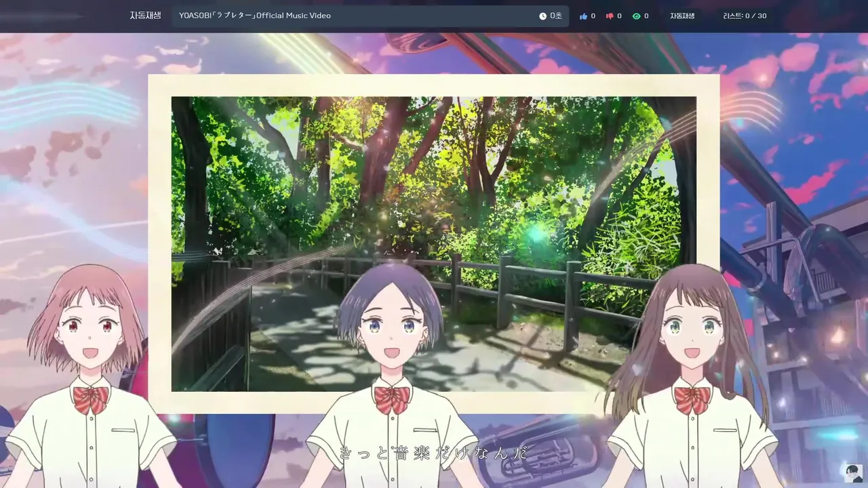Click the like count number 0
Viewport: 868px width, 488px height.
593,16
